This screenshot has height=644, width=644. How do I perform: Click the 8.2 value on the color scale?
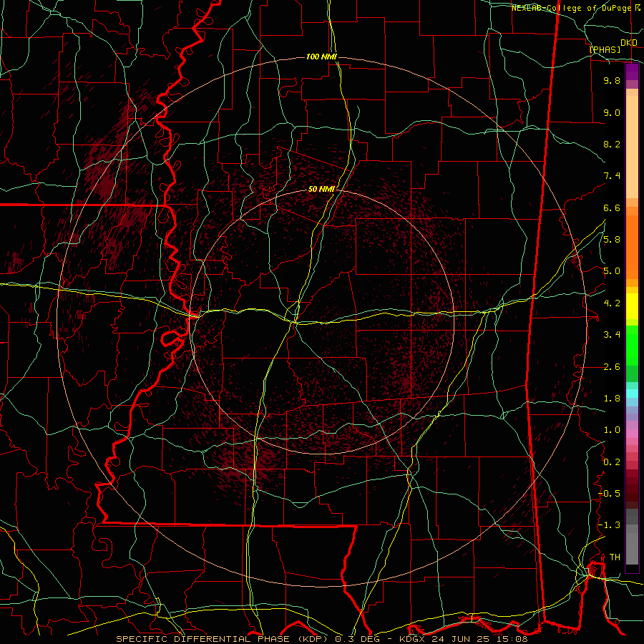click(x=612, y=145)
